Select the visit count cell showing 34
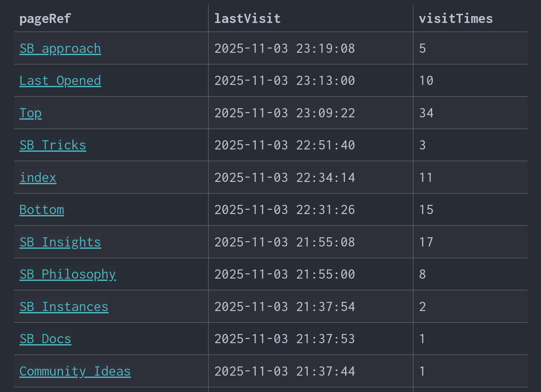This screenshot has height=392, width=541. point(426,113)
